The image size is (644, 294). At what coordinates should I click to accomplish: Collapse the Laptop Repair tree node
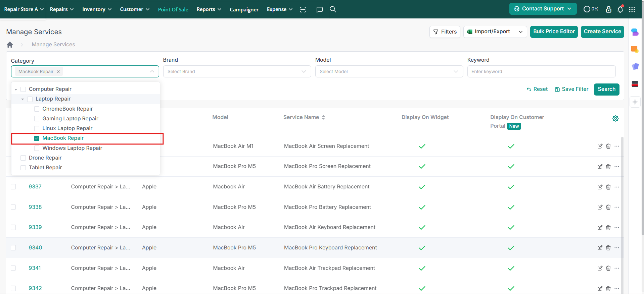tap(22, 99)
